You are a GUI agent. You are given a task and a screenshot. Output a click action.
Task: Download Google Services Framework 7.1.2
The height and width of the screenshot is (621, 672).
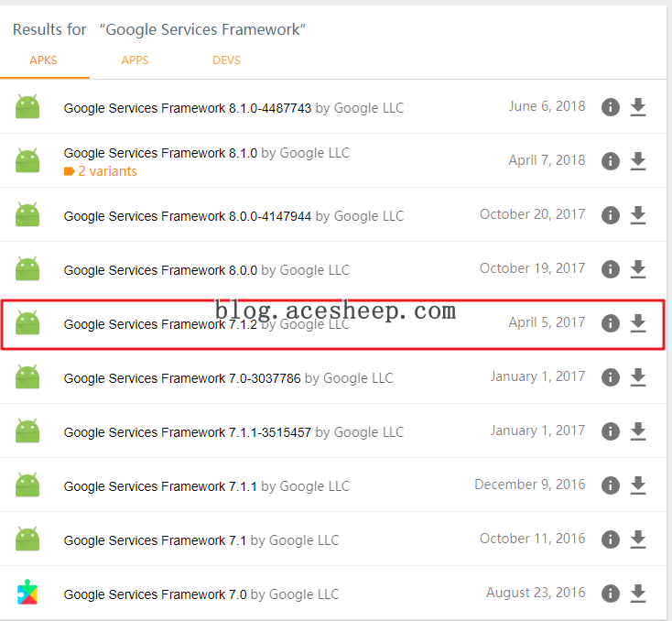pyautogui.click(x=638, y=323)
